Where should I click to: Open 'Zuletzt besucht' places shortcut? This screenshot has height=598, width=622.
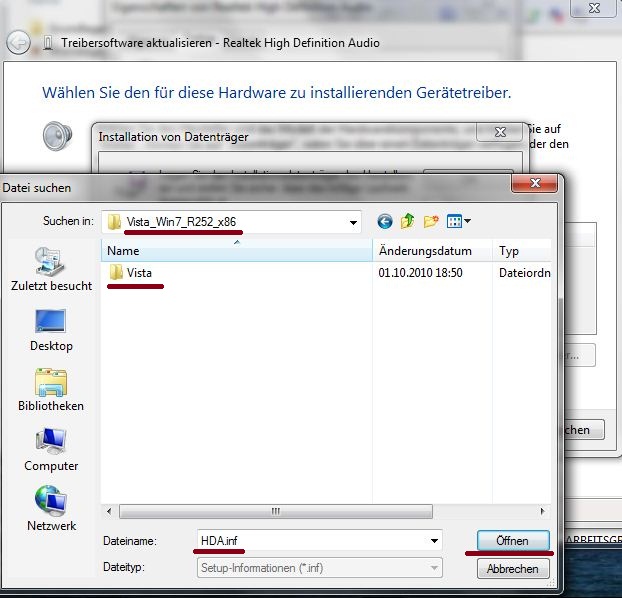tap(51, 269)
